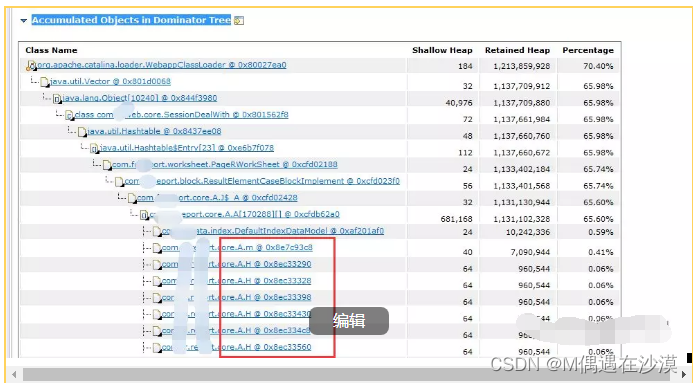The height and width of the screenshot is (383, 693).
Task: Click the horizontal scrollbar right arrow
Action: pos(685,375)
